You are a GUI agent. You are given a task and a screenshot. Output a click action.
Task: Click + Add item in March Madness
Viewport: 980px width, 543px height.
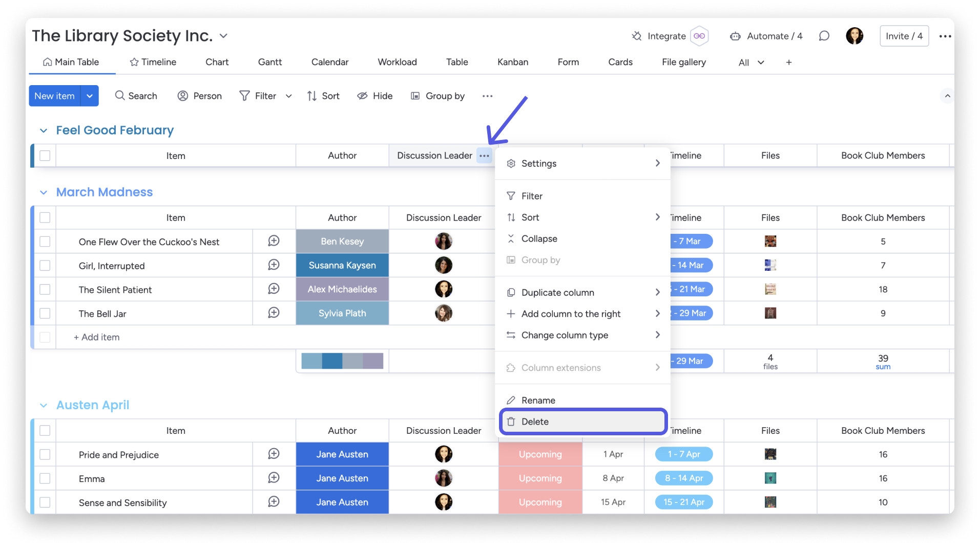point(96,337)
